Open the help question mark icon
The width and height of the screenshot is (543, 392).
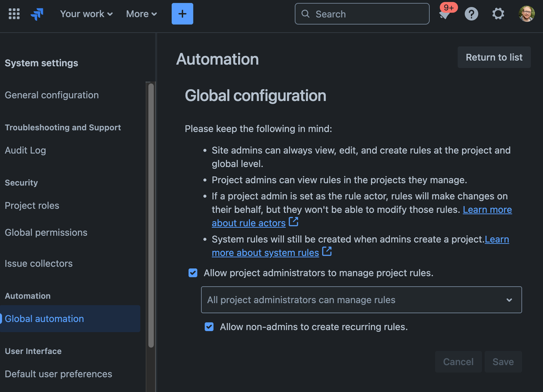[x=471, y=14]
